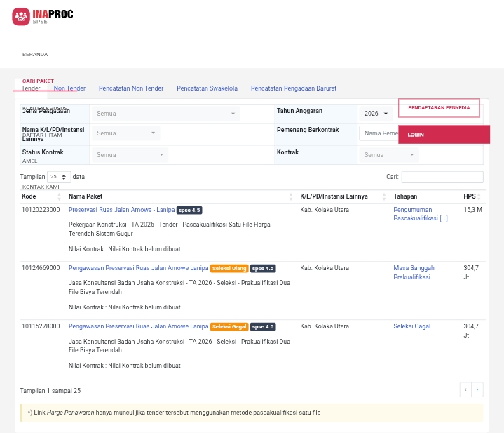This screenshot has width=504, height=433.
Task: Open the Pencatatan Swakelola tab
Action: (207, 88)
